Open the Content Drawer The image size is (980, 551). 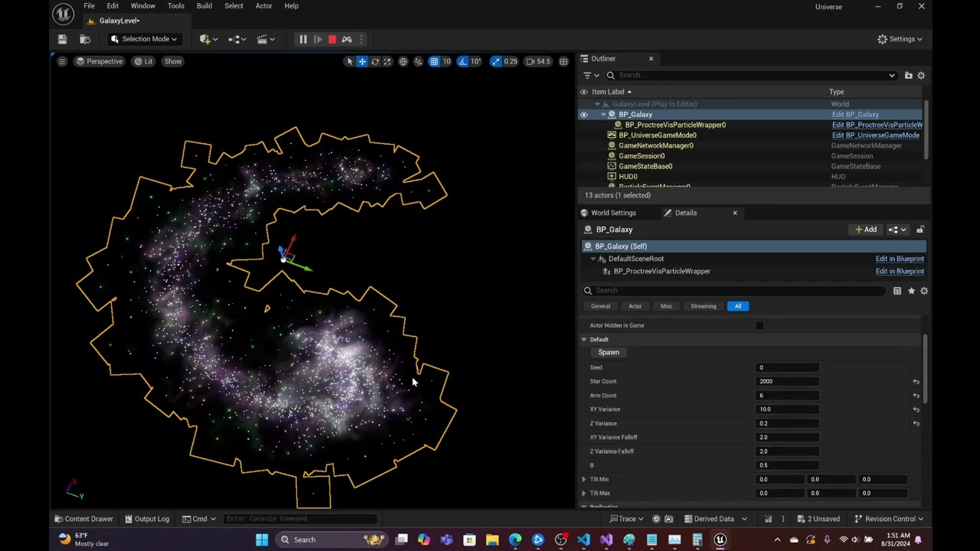(x=83, y=519)
